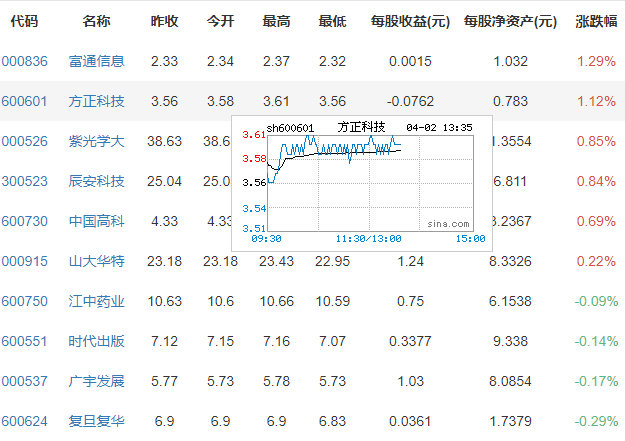Click the 23.43 highest price value
Screen dimensions: 625x441
tap(276, 261)
